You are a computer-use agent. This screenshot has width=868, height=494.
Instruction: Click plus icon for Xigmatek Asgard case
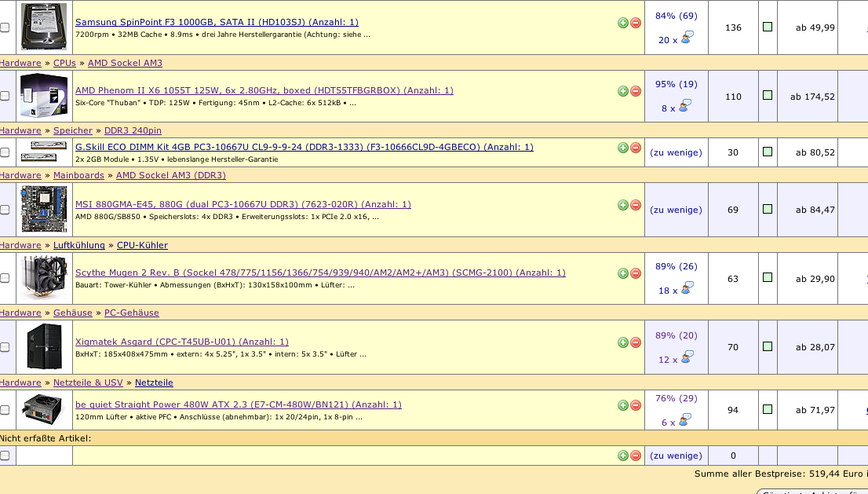pyautogui.click(x=623, y=342)
